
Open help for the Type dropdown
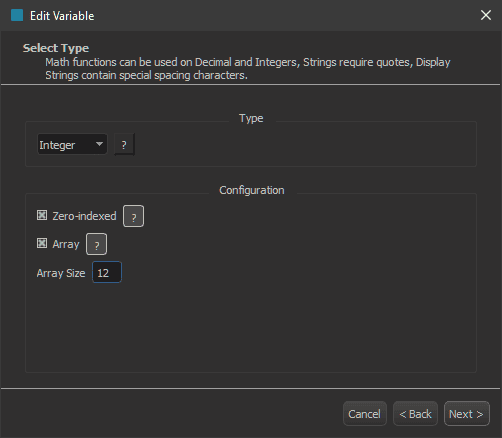tap(124, 144)
